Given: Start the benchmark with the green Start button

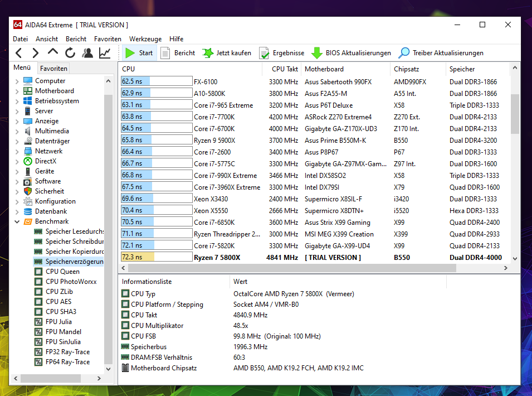Looking at the screenshot, I should [x=139, y=53].
